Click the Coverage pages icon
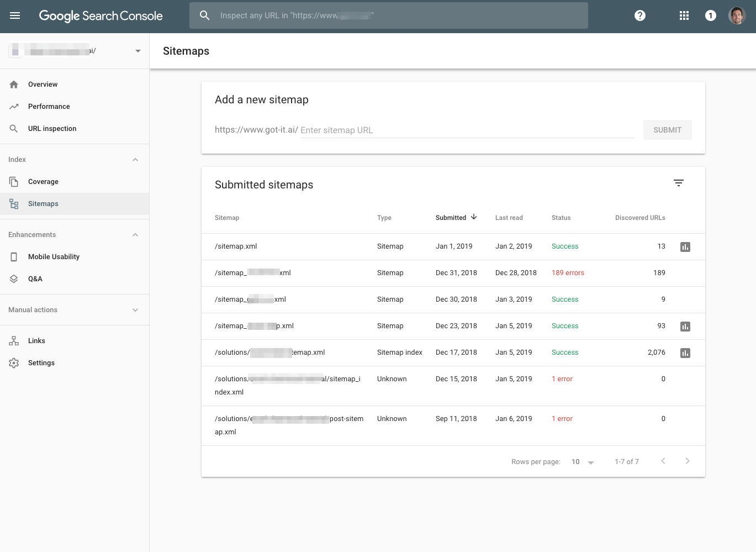The image size is (756, 552). (14, 182)
